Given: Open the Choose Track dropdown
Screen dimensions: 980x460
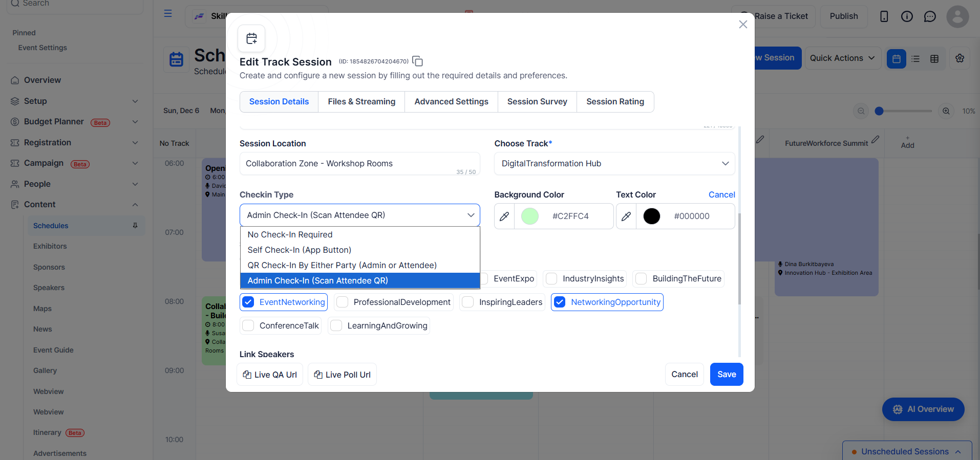Looking at the screenshot, I should click(614, 164).
